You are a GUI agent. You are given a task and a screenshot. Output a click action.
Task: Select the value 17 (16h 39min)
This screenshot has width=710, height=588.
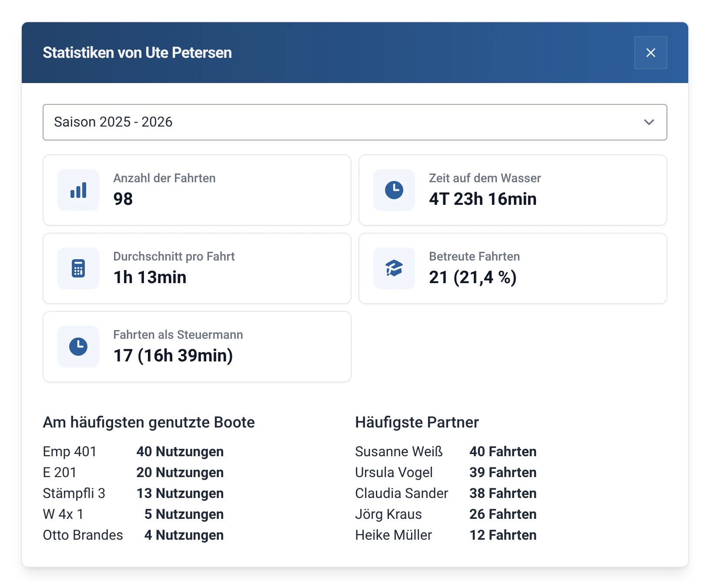click(173, 356)
